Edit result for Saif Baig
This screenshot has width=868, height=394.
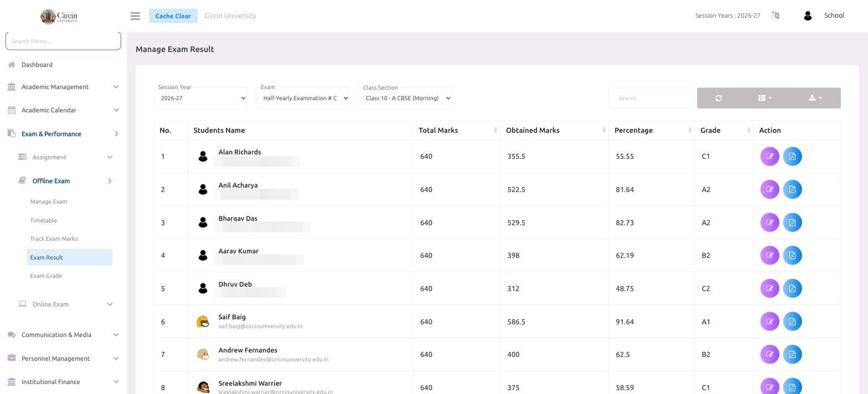point(769,322)
